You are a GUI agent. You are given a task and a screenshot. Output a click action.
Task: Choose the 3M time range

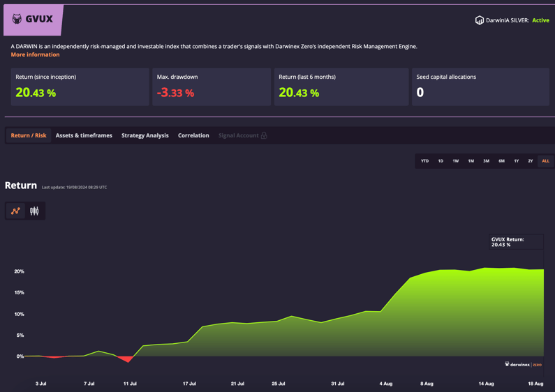click(487, 161)
